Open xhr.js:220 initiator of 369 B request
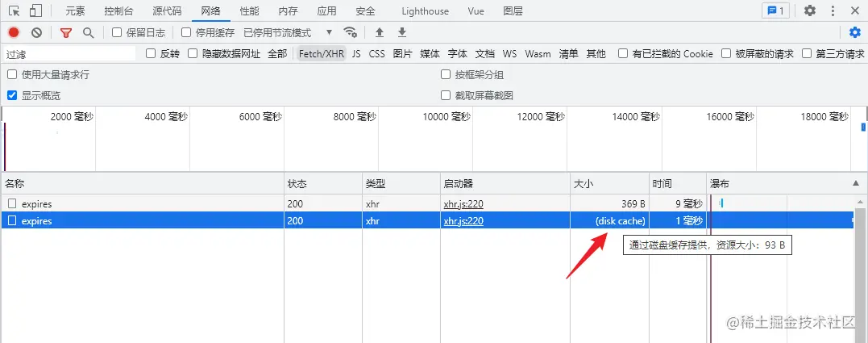The width and height of the screenshot is (868, 343). tap(463, 204)
